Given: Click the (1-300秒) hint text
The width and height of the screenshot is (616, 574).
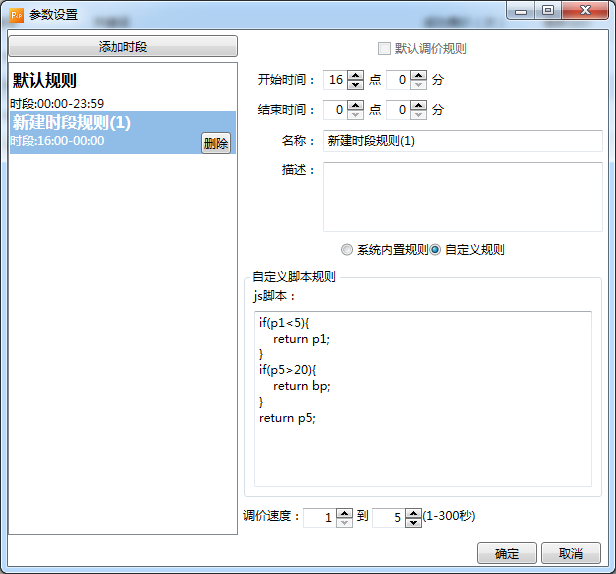Looking at the screenshot, I should (449, 515).
